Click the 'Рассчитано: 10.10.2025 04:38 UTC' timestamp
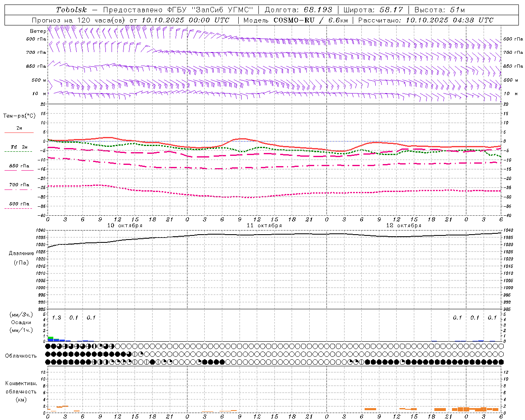This screenshot has width=525, height=420. coord(426,20)
